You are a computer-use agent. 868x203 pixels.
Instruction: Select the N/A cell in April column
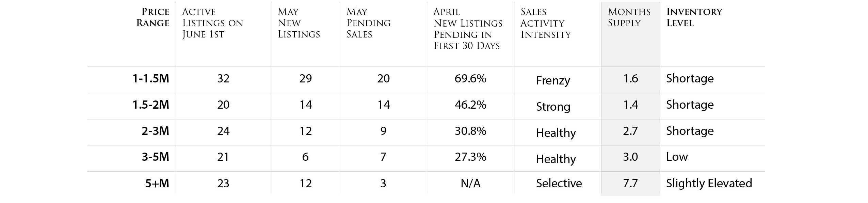(x=470, y=184)
